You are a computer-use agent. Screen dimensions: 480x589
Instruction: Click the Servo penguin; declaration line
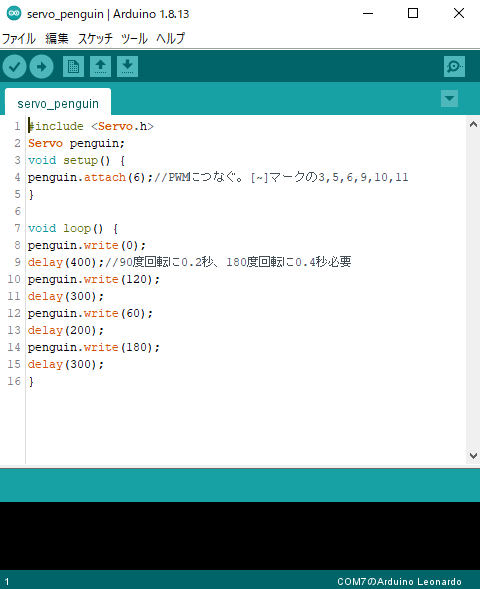click(76, 143)
